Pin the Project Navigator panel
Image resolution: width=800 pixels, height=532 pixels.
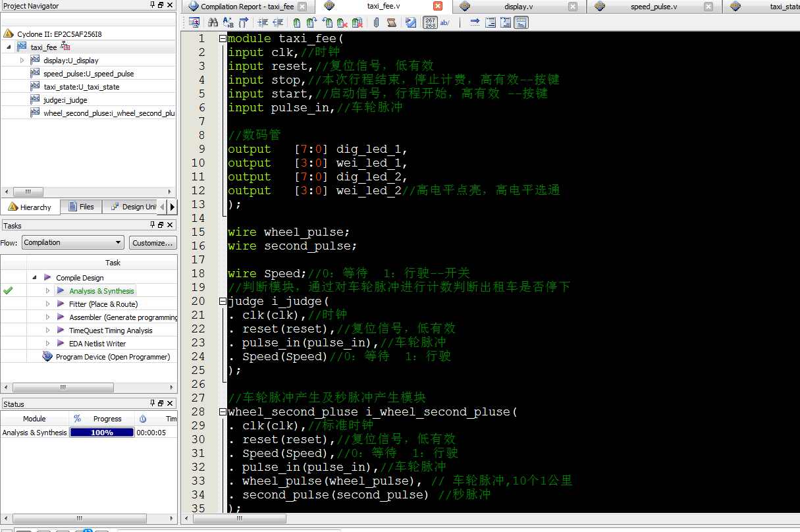[153, 5]
